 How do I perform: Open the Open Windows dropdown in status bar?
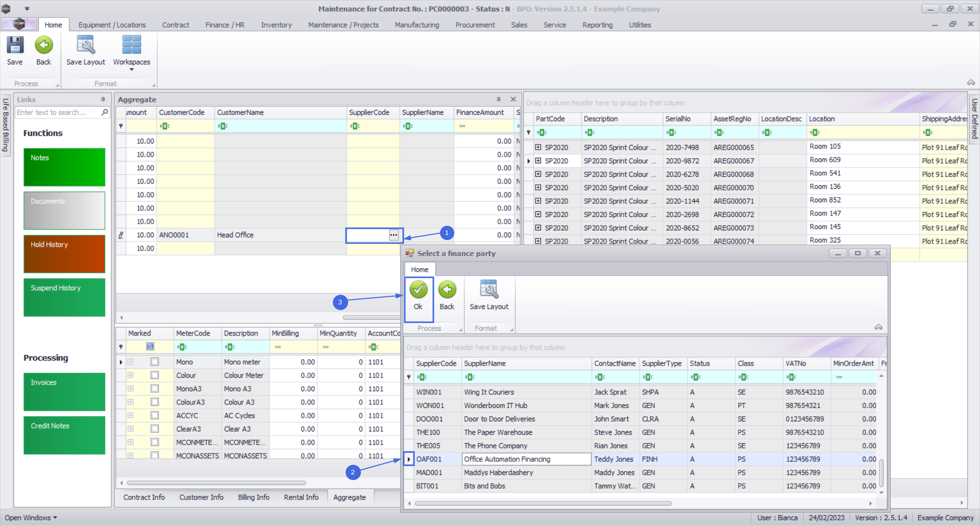[31, 517]
